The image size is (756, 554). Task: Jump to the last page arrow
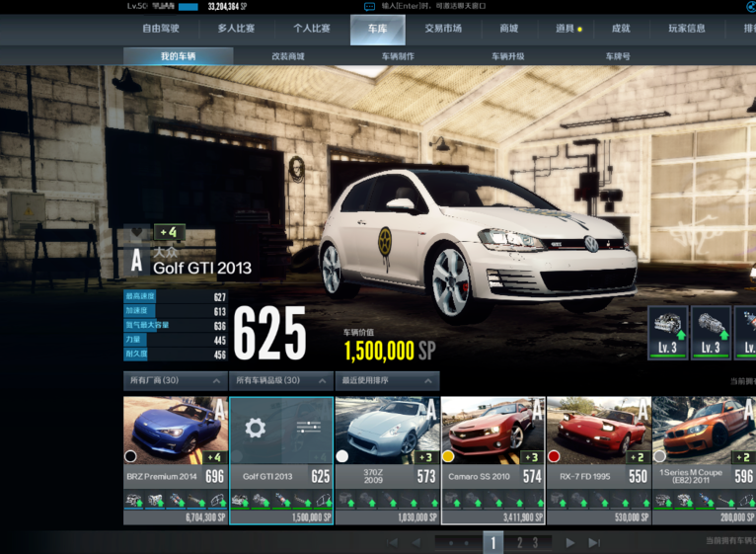click(x=594, y=542)
